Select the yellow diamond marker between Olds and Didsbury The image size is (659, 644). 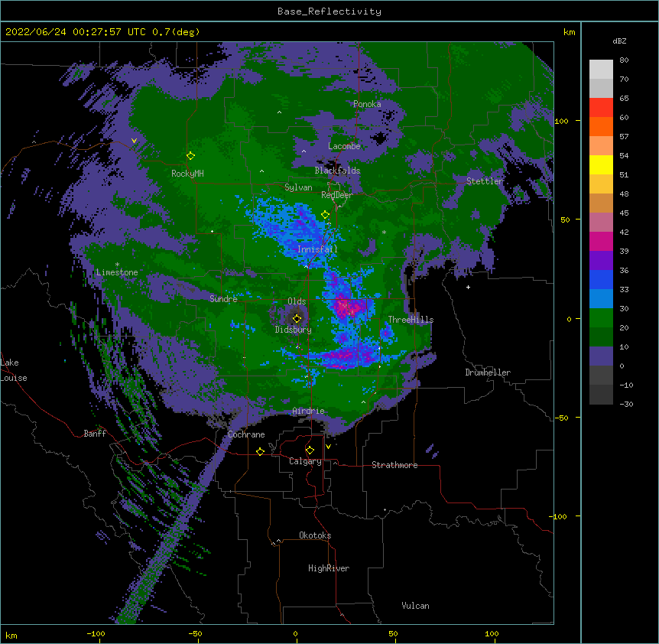click(297, 318)
